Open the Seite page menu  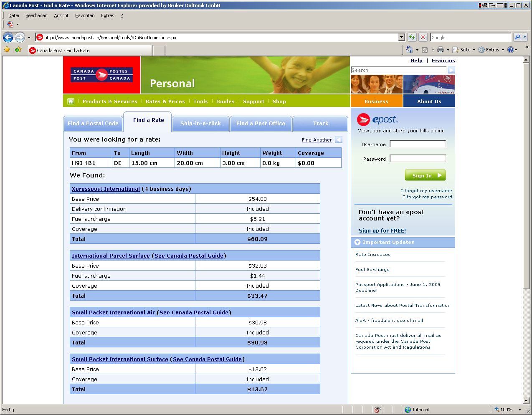[464, 50]
